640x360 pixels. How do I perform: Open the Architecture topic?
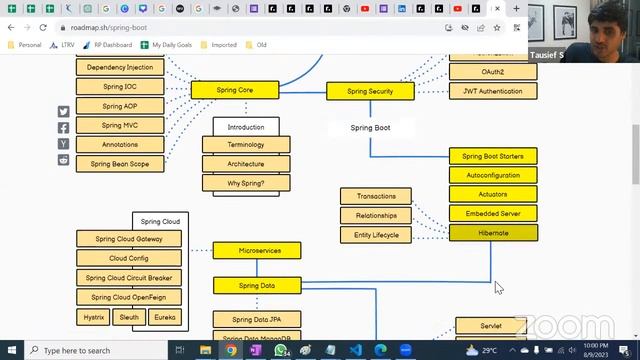(x=246, y=164)
